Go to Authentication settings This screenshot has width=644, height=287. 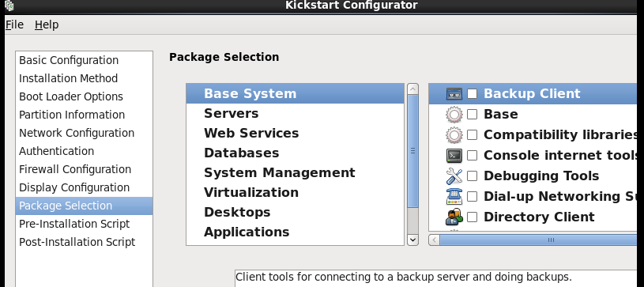[84, 151]
